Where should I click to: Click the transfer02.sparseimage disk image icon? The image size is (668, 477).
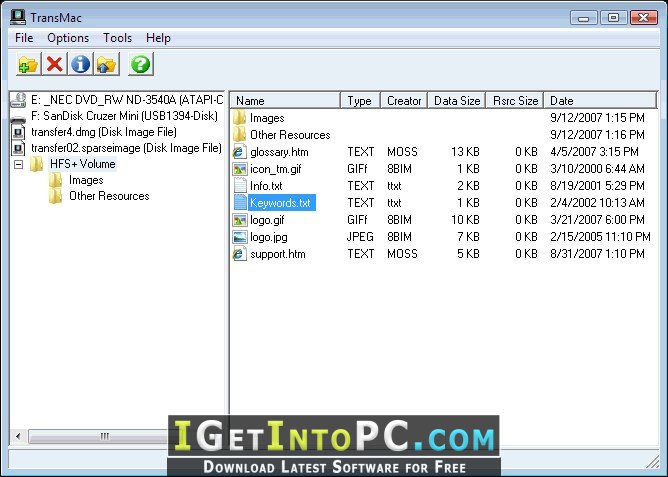18,148
